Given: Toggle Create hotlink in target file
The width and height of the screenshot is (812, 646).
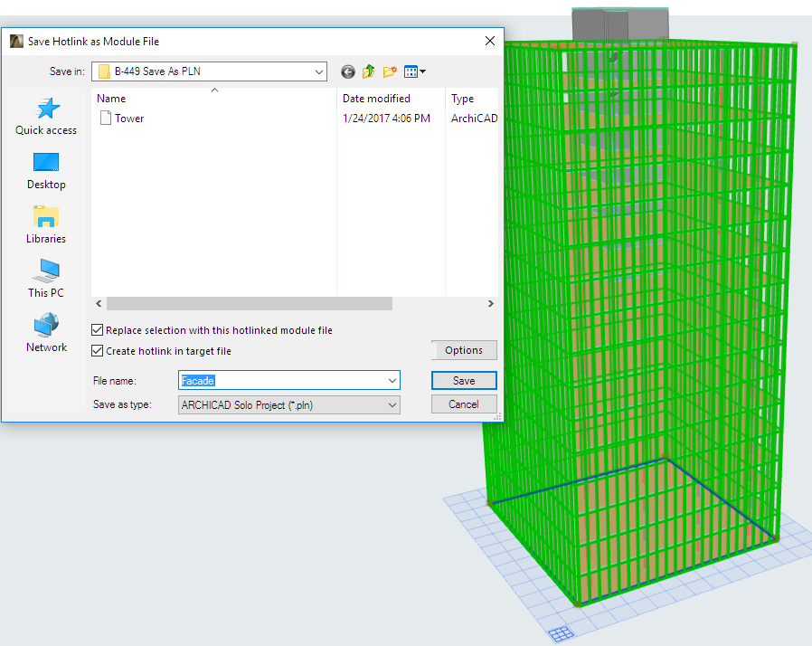Looking at the screenshot, I should [x=98, y=351].
